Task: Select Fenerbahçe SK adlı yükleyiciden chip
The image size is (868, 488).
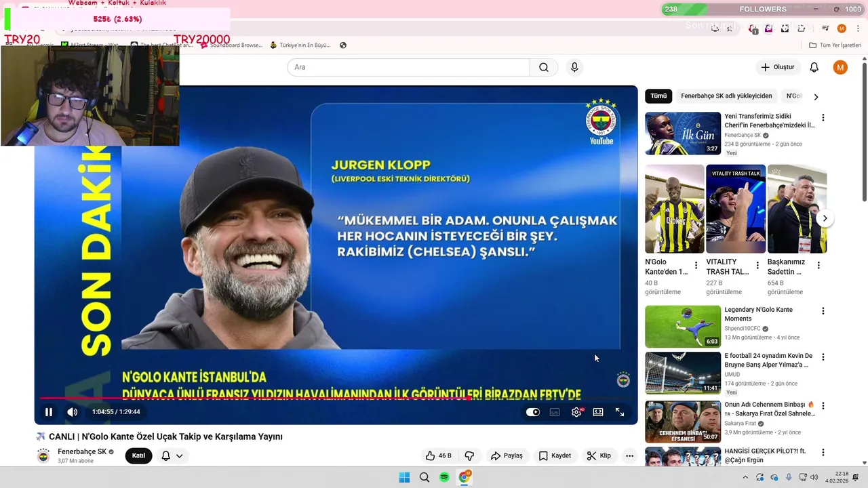Action: tap(726, 96)
